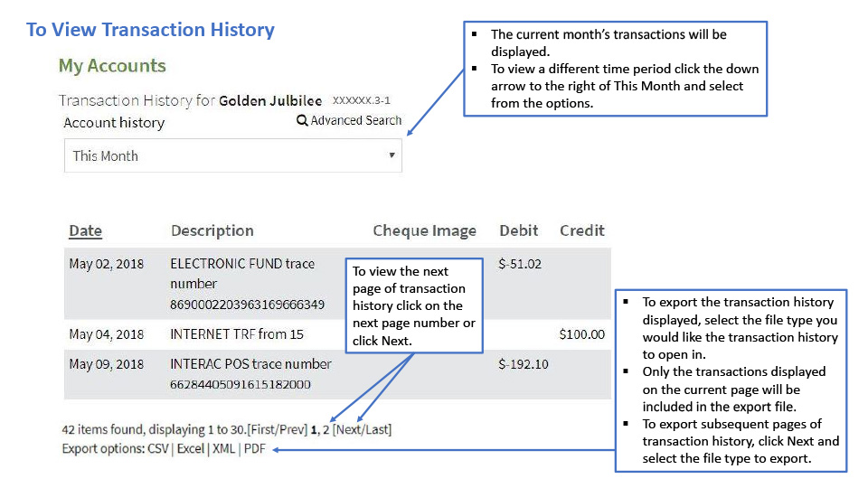
Task: Click the Advanced Search magnifier icon
Action: 302,121
